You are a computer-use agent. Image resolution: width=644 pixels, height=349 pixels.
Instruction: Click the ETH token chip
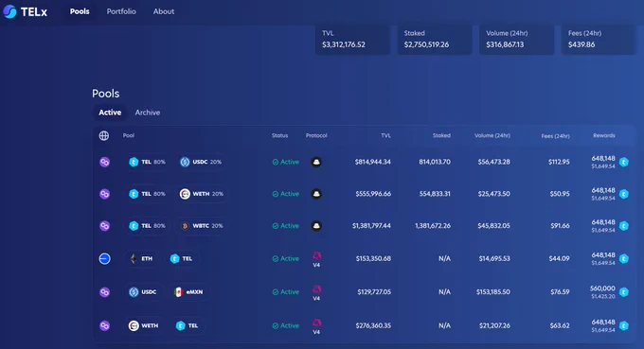(x=141, y=259)
